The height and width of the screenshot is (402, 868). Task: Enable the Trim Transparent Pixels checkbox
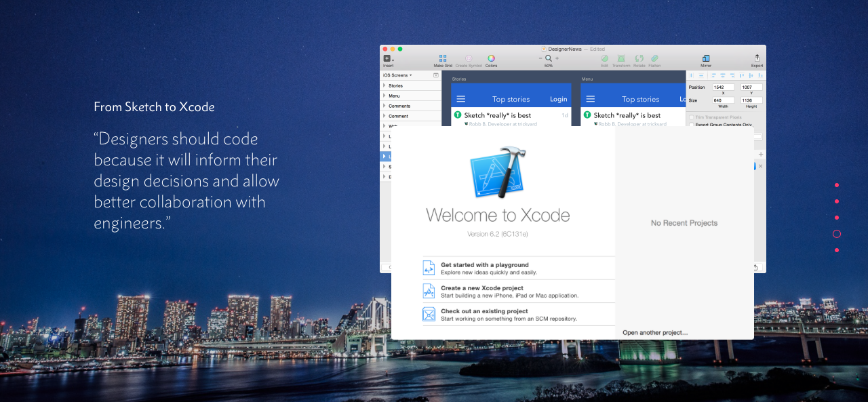[x=692, y=117]
